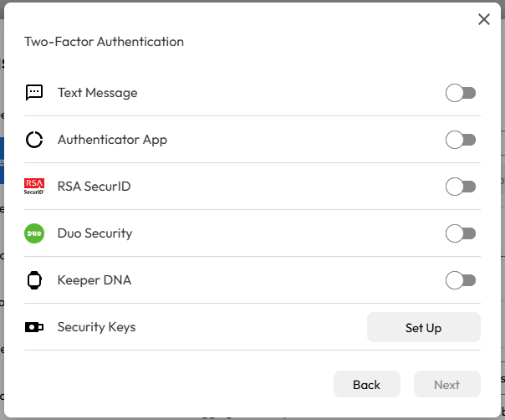Image resolution: width=505 pixels, height=420 pixels.
Task: Click the red RSA SecurID logo
Action: coord(34,187)
